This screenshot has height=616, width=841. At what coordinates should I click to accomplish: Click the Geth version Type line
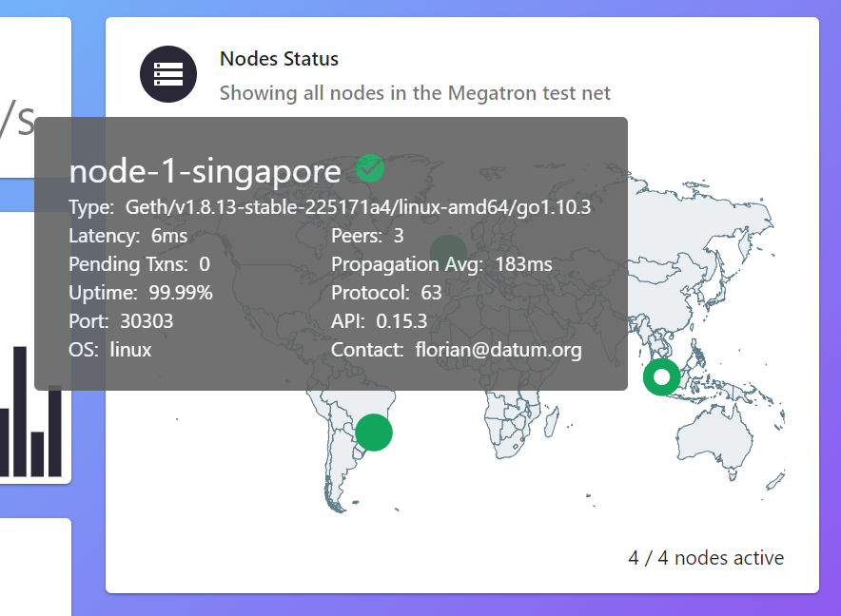(x=329, y=207)
